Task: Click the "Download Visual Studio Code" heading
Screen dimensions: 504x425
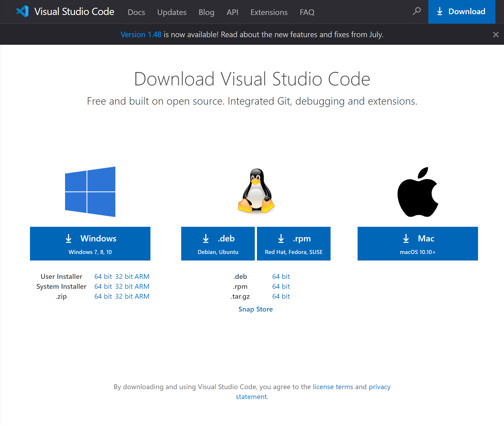Action: pos(252,79)
